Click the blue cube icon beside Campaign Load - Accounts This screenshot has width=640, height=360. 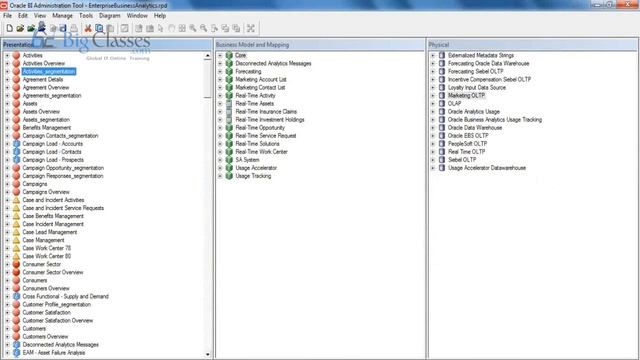coord(16,144)
